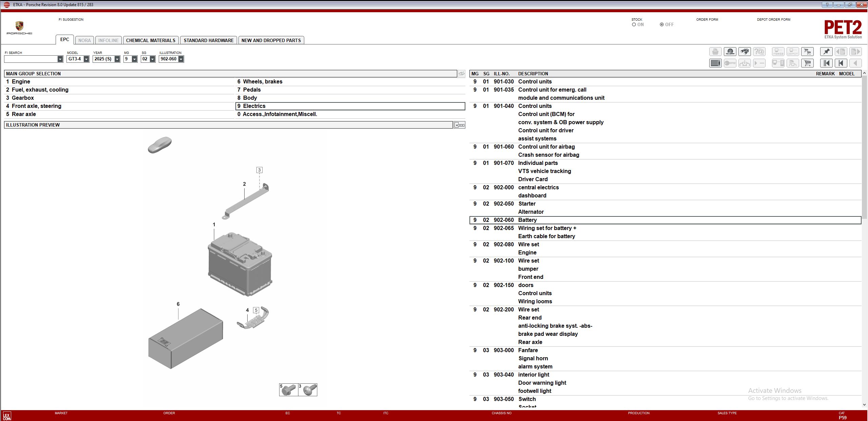Click FI SUGGESTION at the top left

coord(71,19)
